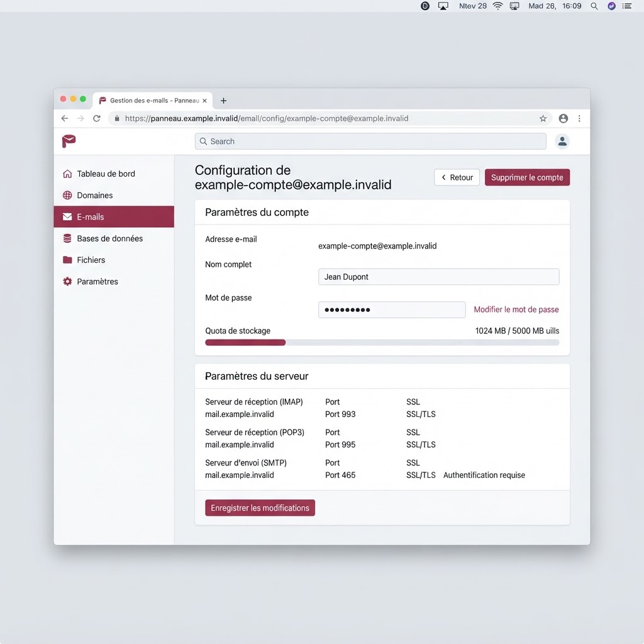644x644 pixels.
Task: Open Spotlight search in menu bar
Action: click(x=594, y=6)
